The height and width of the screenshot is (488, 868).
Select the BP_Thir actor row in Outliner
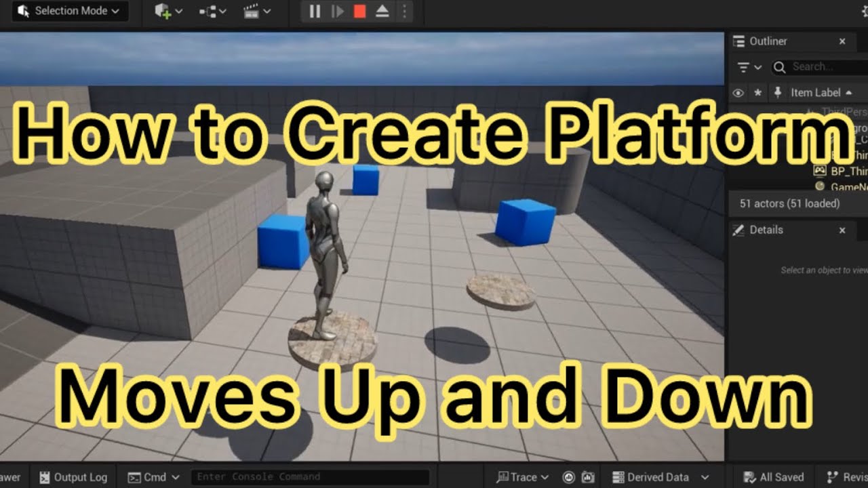840,171
